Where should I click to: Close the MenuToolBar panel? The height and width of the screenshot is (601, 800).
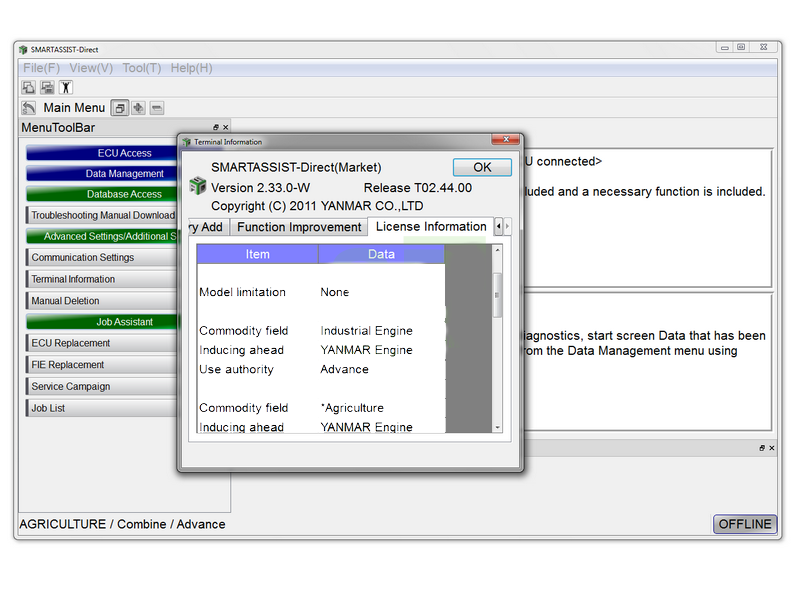click(x=226, y=128)
